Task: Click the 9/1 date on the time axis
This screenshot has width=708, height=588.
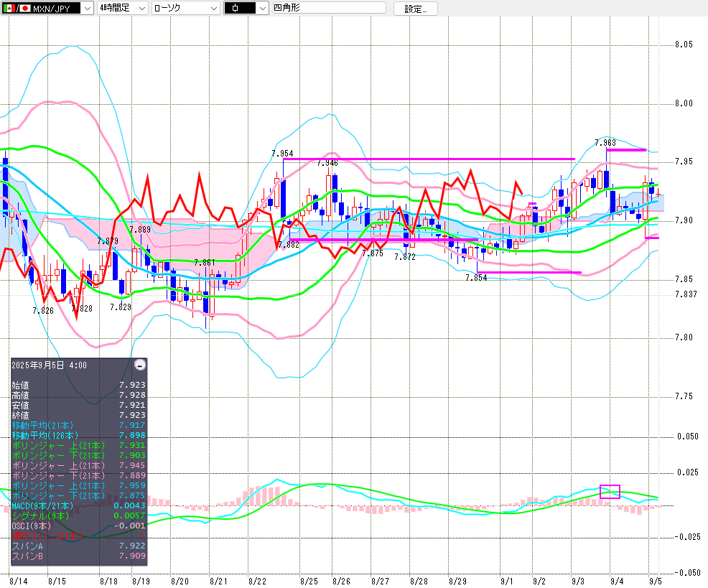Action: (507, 582)
